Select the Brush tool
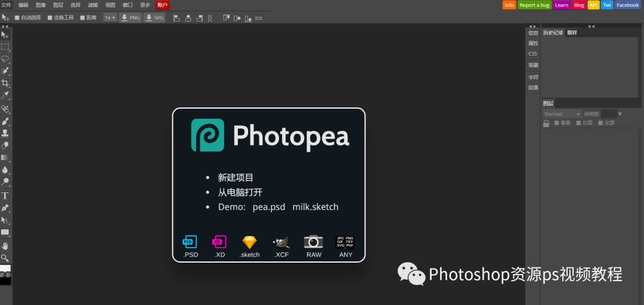This screenshot has height=305, width=644. (5, 121)
